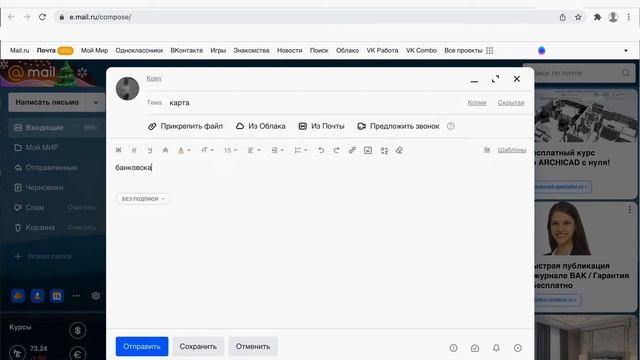Open Все проекты grid menu
The height and width of the screenshot is (360, 640).
click(469, 51)
